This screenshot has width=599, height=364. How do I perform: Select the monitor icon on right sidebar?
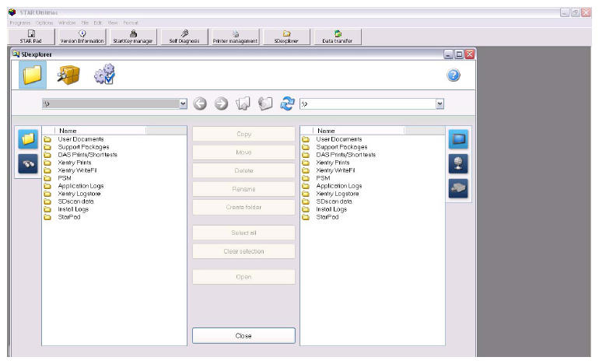tap(458, 140)
